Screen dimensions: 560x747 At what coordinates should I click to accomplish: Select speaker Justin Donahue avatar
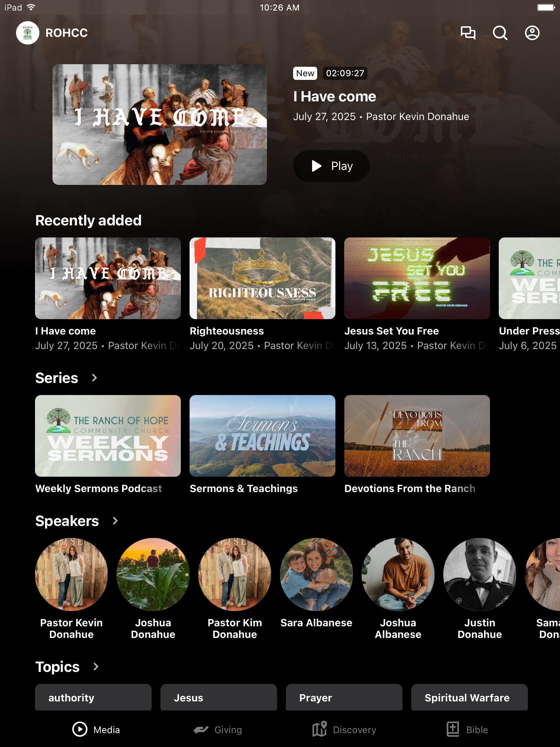tap(480, 574)
